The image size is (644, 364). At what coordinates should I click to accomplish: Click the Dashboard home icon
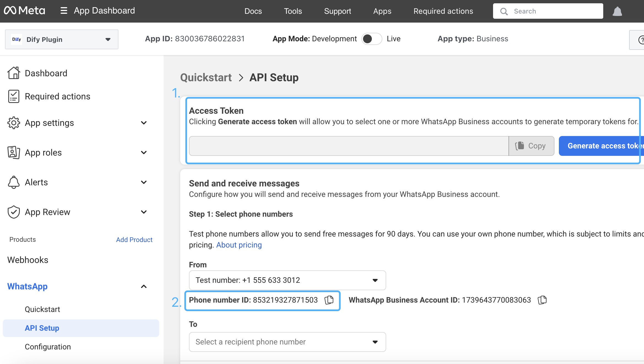[x=13, y=73]
